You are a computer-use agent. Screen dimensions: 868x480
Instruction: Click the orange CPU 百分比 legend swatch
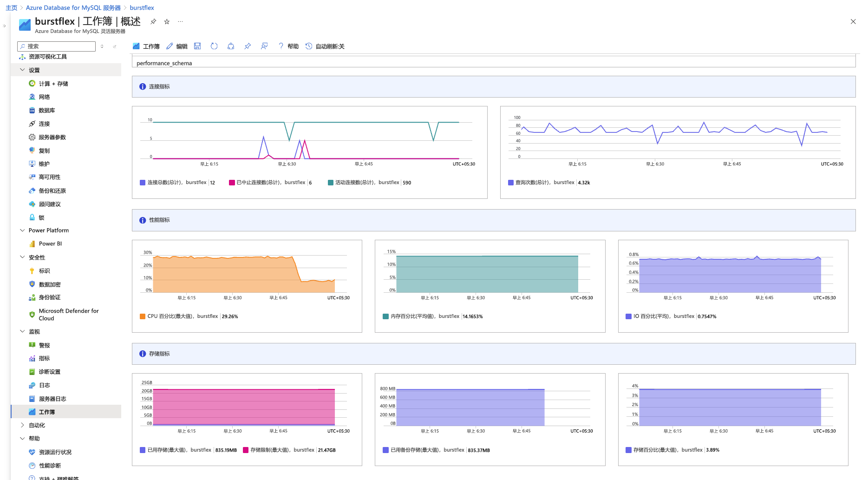point(143,316)
